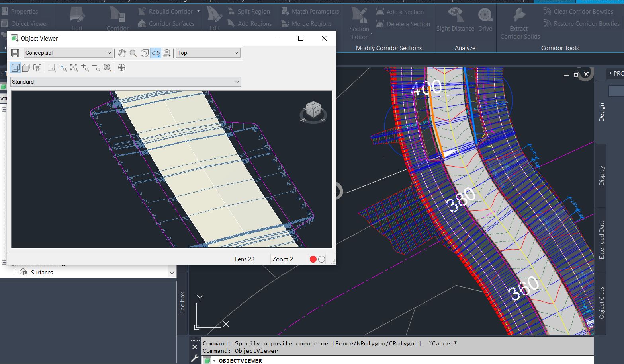This screenshot has width=624, height=364.
Task: Switch to the Extended Data palette tab
Action: 601,239
